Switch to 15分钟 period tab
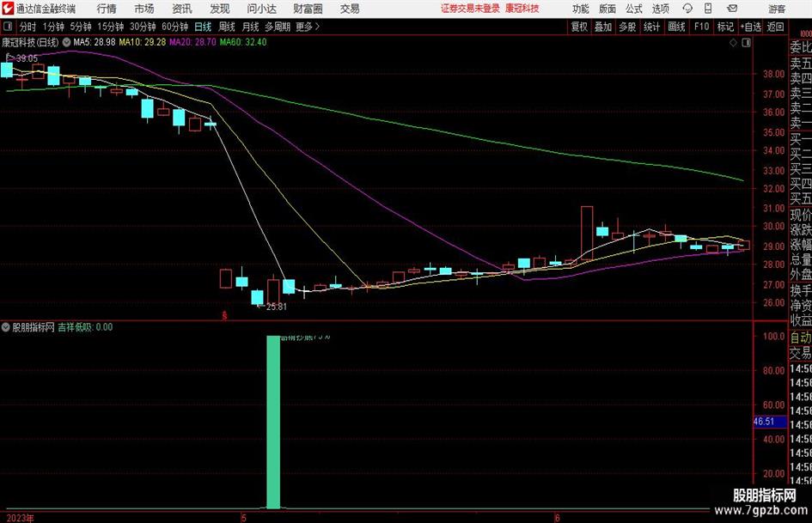The width and height of the screenshot is (812, 523). click(x=110, y=27)
